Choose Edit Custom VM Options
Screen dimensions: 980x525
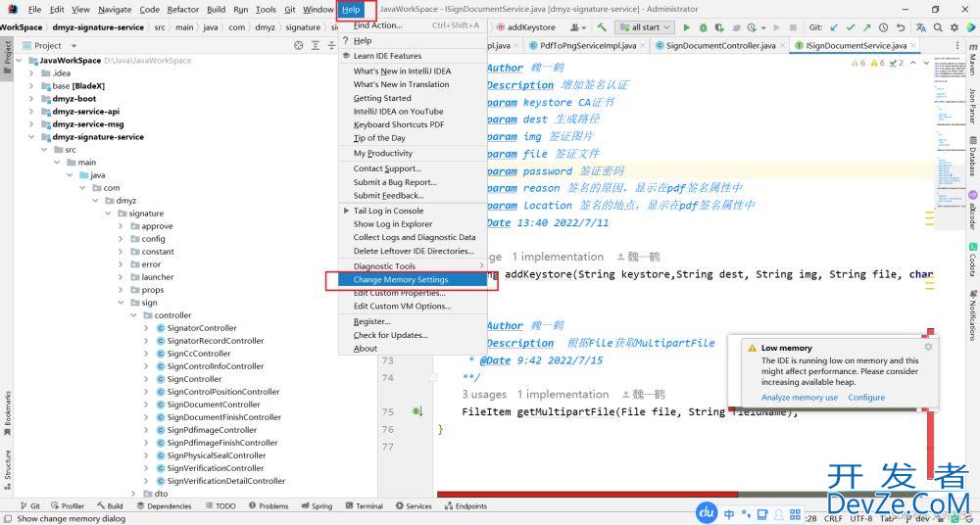(x=413, y=307)
